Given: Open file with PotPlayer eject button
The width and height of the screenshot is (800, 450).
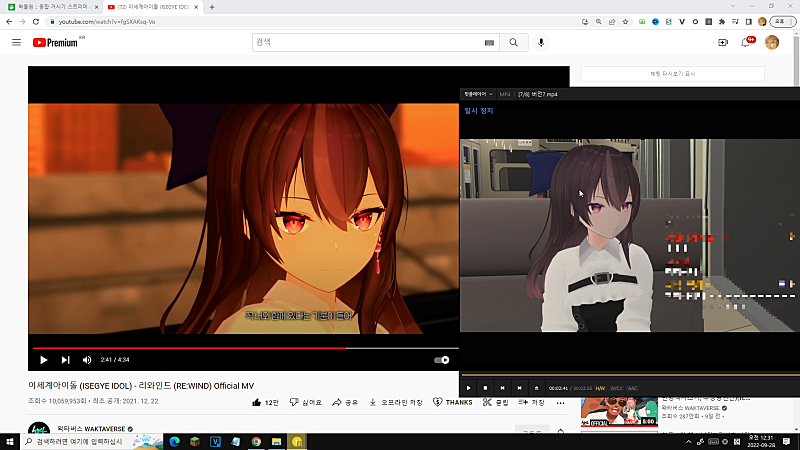Looking at the screenshot, I should [x=536, y=388].
